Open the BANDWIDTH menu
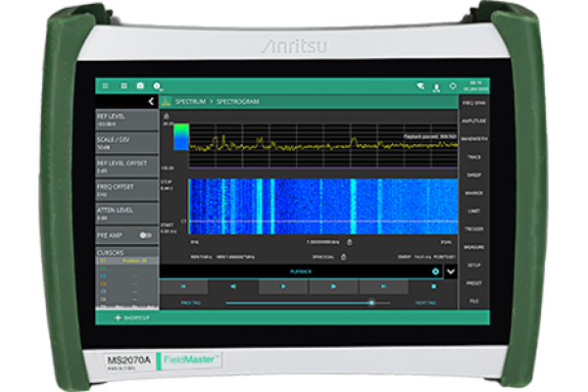 (474, 139)
